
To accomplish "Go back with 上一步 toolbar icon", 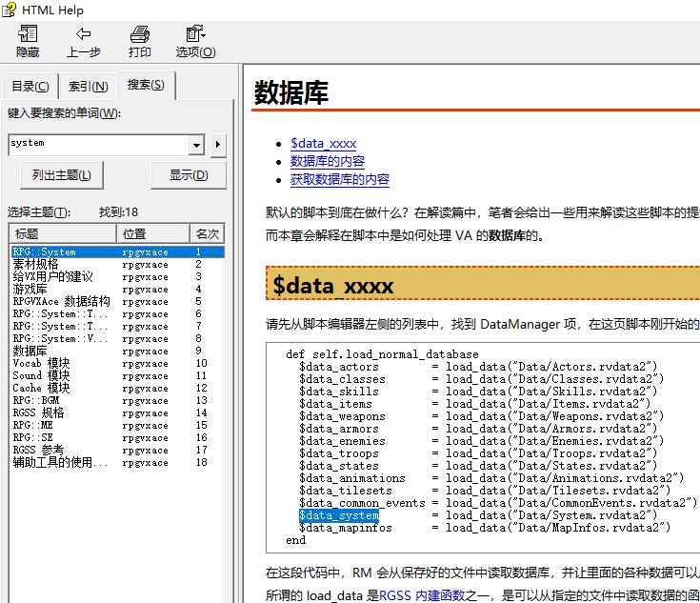I will pyautogui.click(x=84, y=42).
